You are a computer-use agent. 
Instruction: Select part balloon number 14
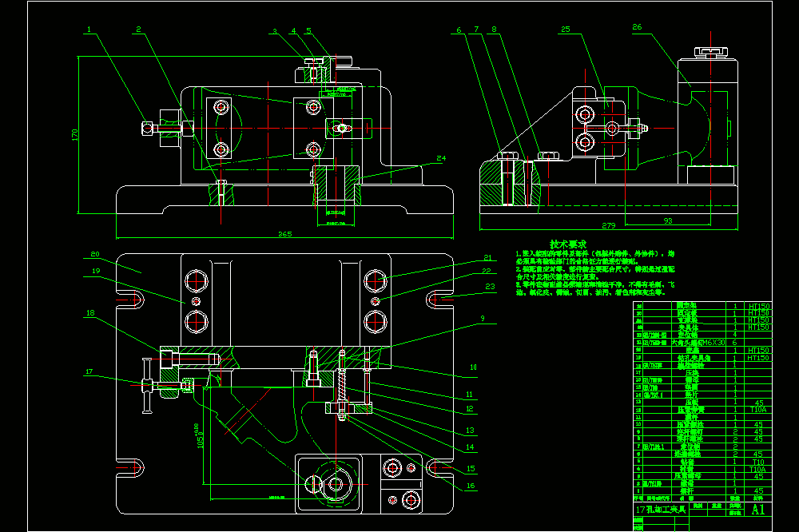tap(470, 447)
